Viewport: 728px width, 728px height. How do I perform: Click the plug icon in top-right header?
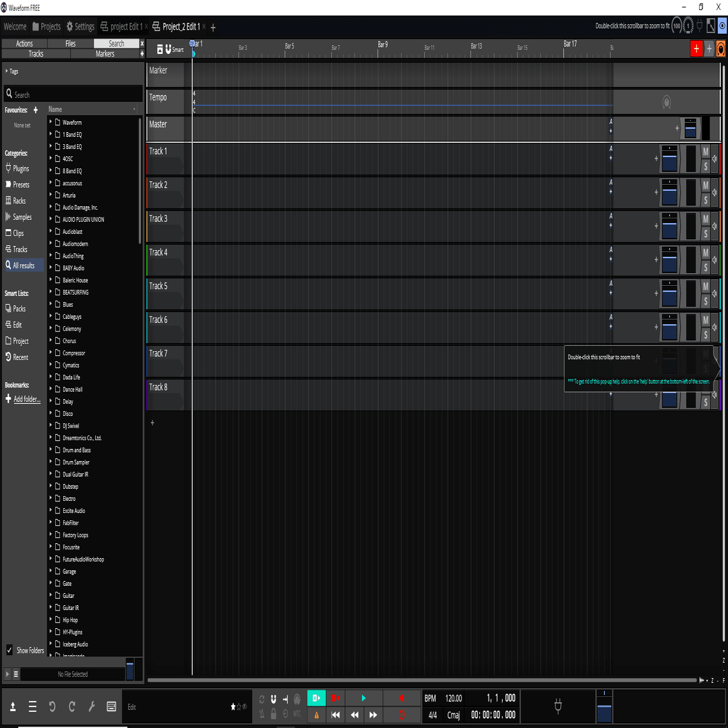pyautogui.click(x=700, y=26)
